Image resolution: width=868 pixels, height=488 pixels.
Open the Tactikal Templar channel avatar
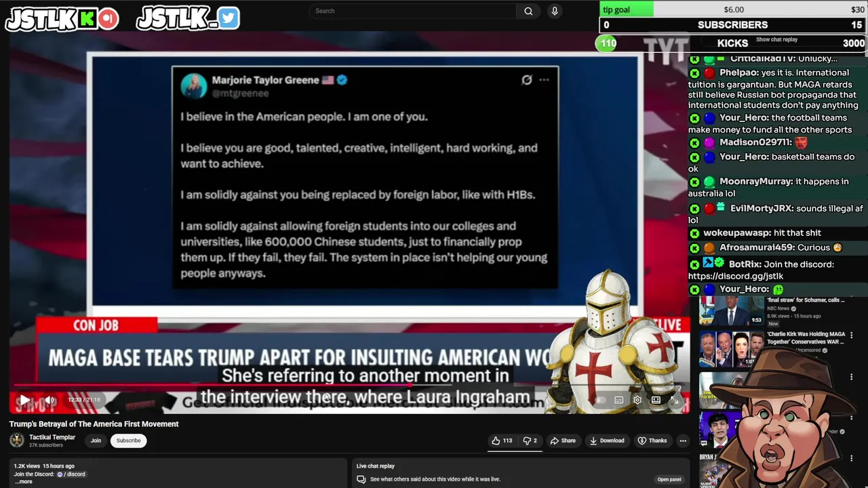(x=16, y=441)
